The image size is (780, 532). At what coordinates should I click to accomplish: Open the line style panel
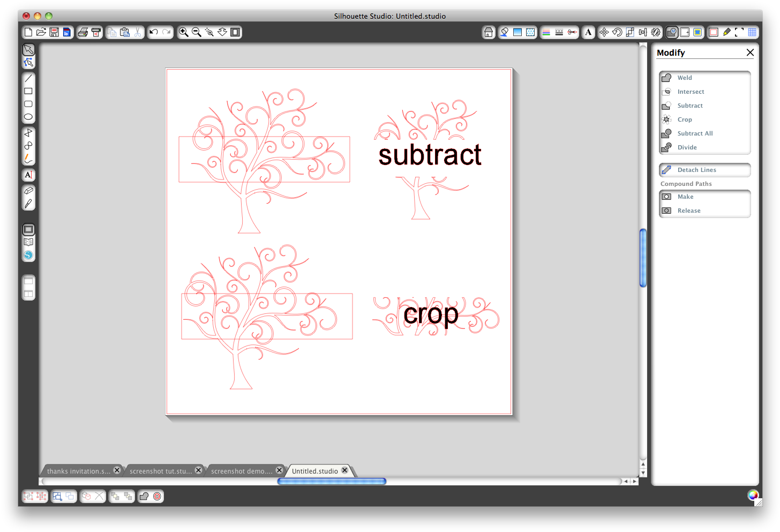tap(559, 32)
